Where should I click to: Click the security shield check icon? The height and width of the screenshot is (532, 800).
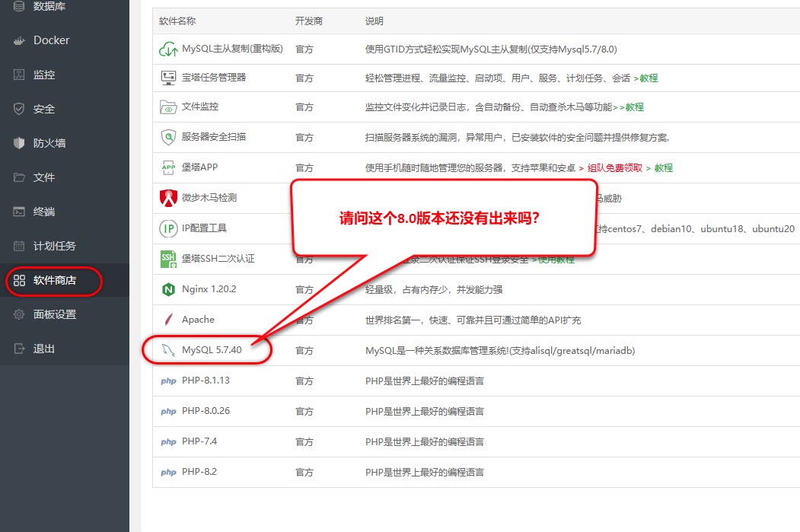(19, 109)
